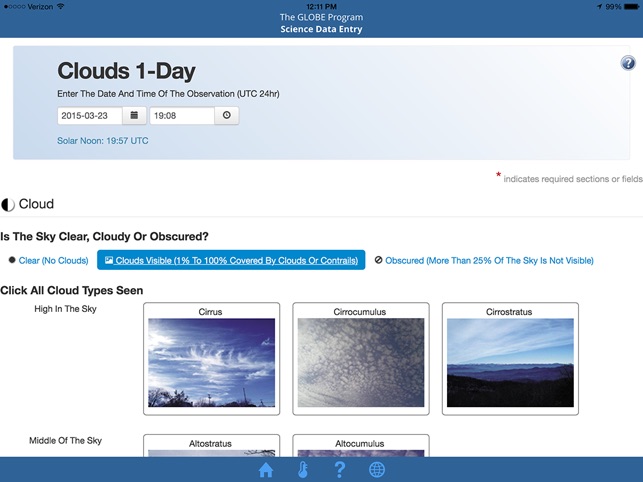Open the clock time picker
This screenshot has height=482, width=643.
[226, 115]
